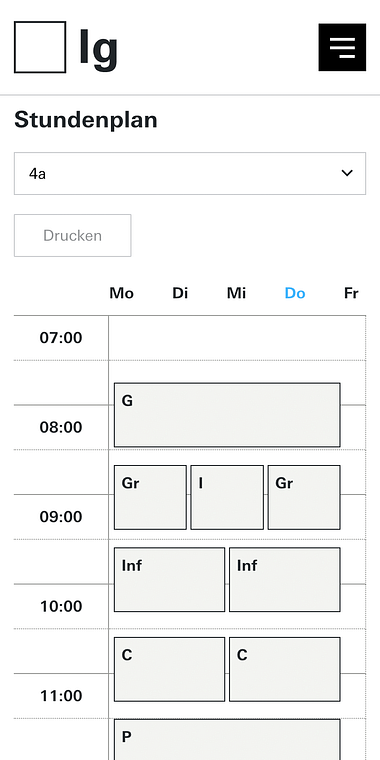Screen dimensions: 380x760
Task: Open the second C lesson block
Action: pyautogui.click(x=285, y=669)
